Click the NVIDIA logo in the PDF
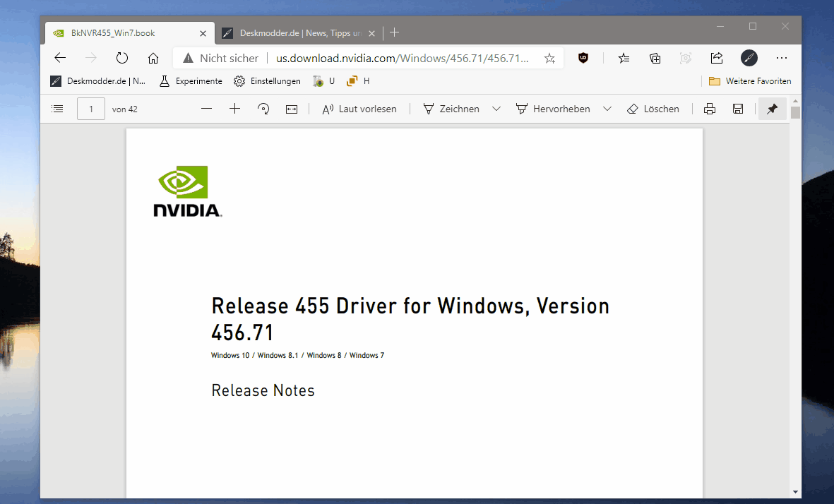The image size is (834, 504). [x=187, y=191]
